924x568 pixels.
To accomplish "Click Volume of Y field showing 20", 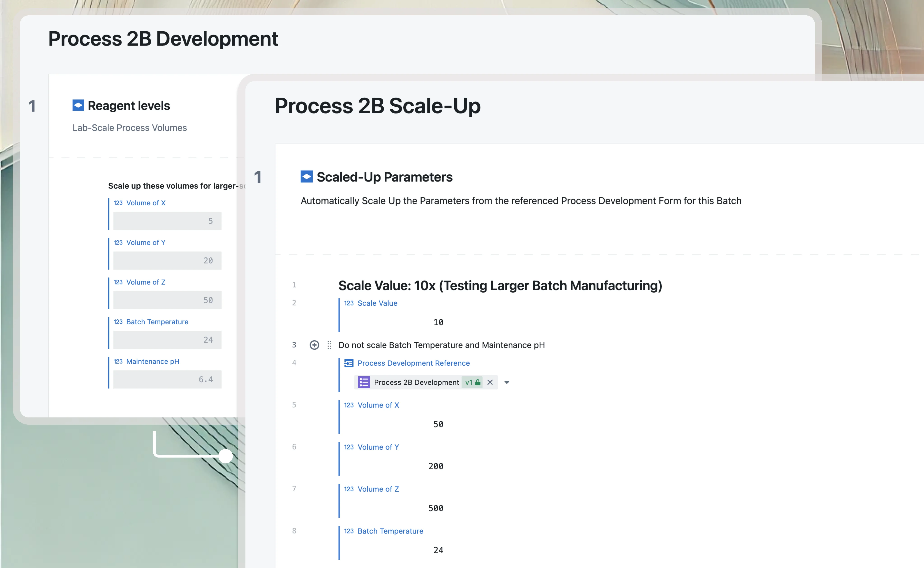I will (167, 260).
